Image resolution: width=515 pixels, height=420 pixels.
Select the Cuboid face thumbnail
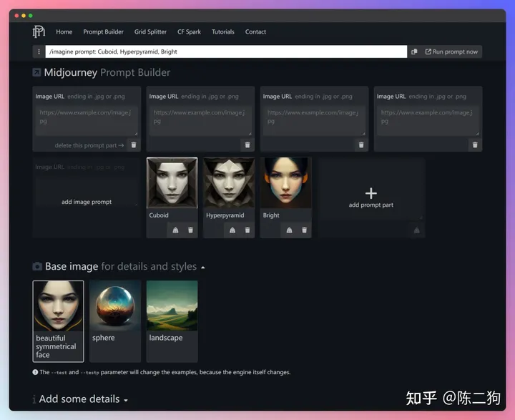(x=172, y=182)
